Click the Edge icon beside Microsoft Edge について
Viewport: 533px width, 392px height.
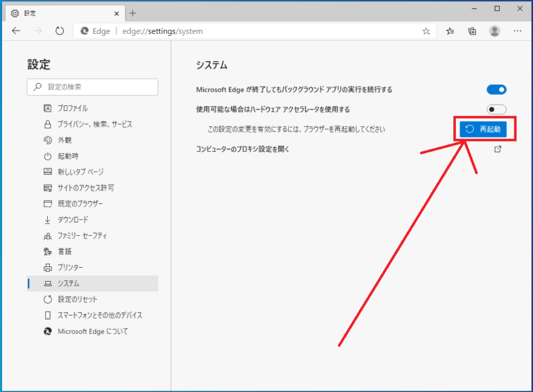48,331
